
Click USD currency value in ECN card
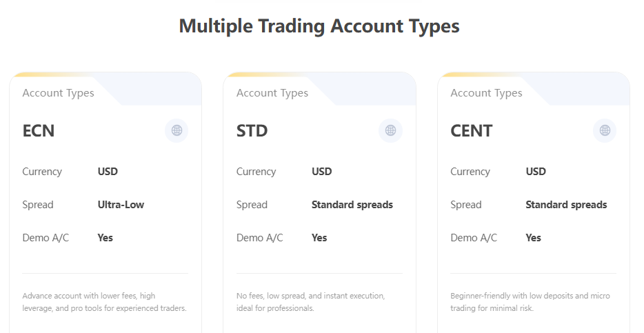pos(108,172)
